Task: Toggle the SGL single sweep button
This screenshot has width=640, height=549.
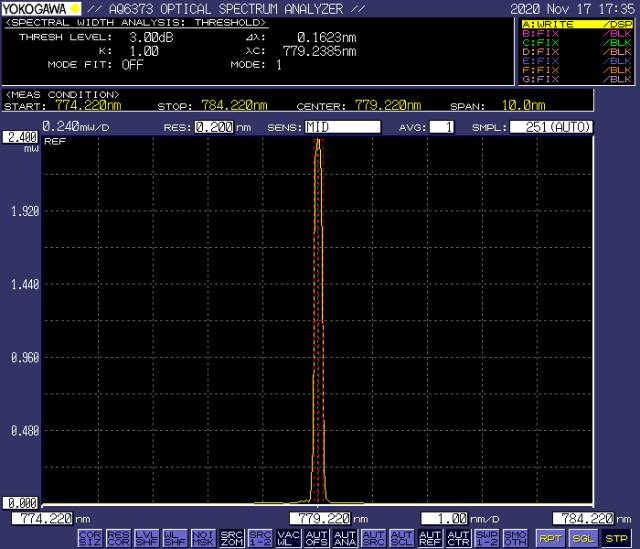Action: tap(585, 539)
